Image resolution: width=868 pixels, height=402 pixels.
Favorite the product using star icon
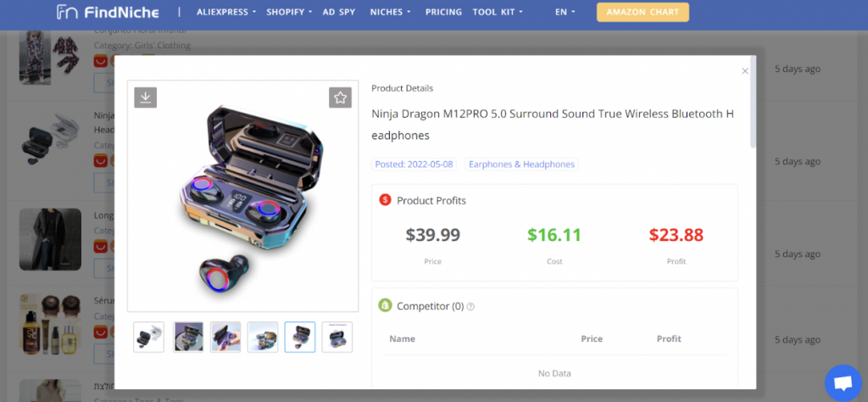(x=340, y=98)
